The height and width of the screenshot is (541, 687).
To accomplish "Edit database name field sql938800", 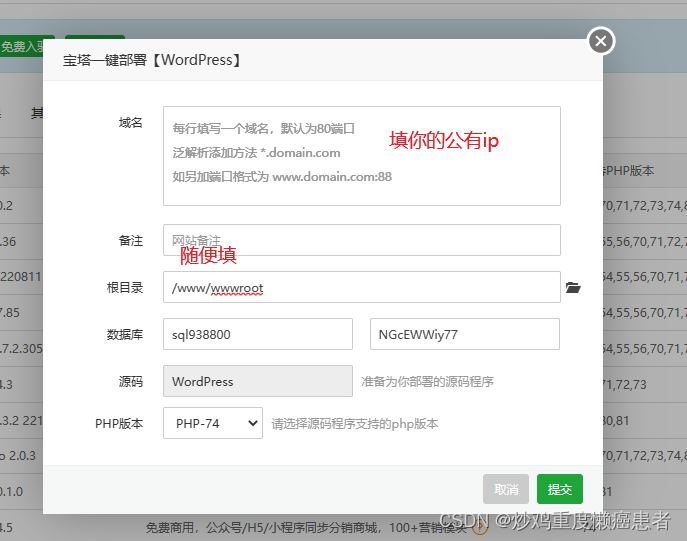I will click(x=258, y=334).
